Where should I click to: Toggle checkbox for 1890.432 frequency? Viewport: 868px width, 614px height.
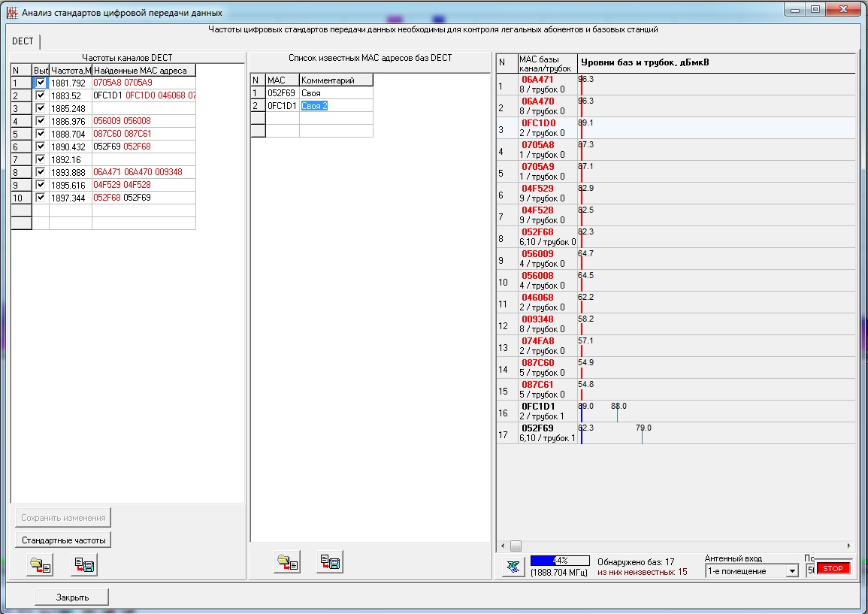(x=41, y=146)
